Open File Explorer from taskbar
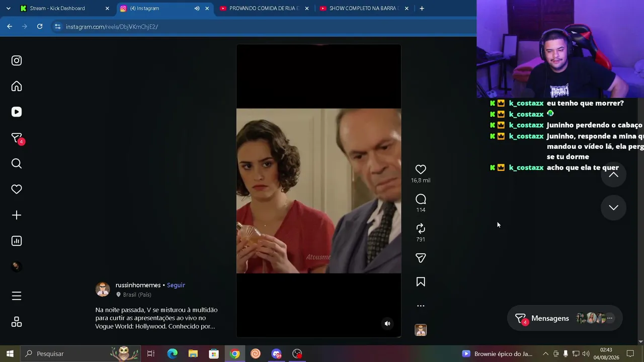 pos(193,353)
